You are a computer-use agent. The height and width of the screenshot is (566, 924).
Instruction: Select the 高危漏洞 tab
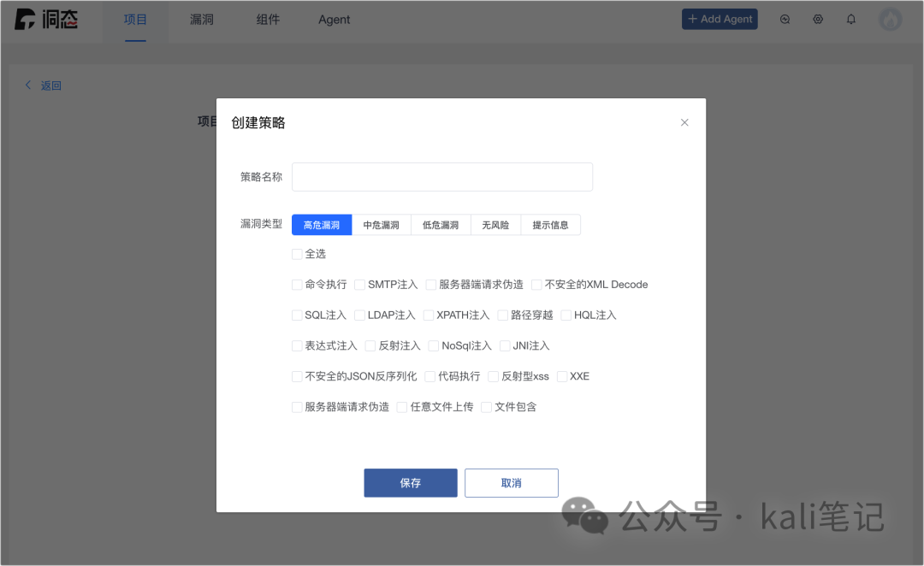tap(322, 225)
